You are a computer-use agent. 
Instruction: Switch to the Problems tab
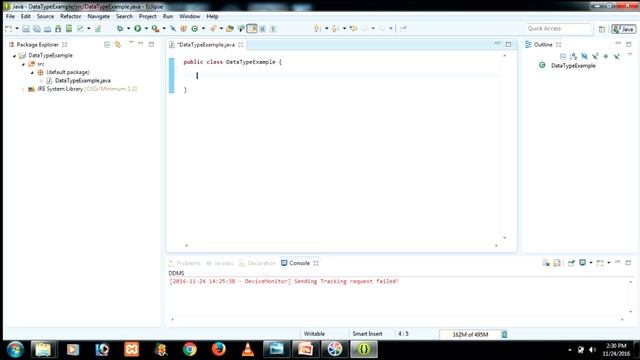point(184,263)
